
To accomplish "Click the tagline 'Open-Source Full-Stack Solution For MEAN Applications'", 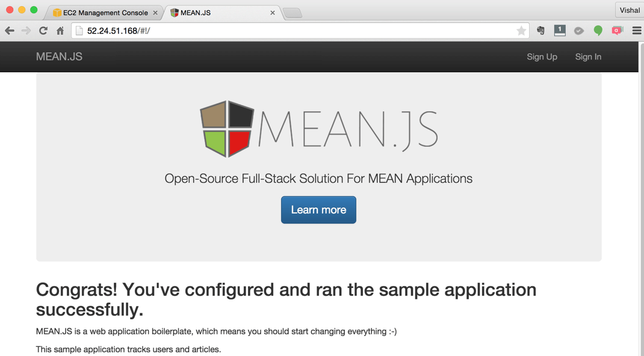I will pos(319,179).
